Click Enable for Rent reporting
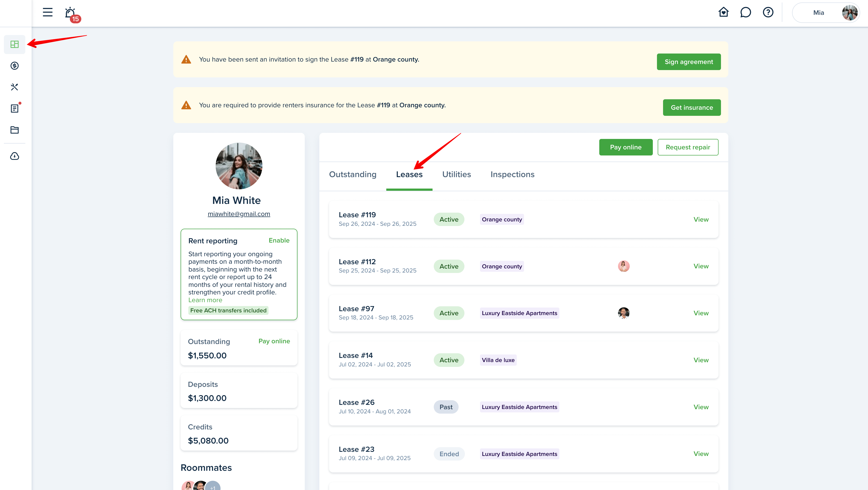This screenshot has width=868, height=490. pyautogui.click(x=279, y=240)
